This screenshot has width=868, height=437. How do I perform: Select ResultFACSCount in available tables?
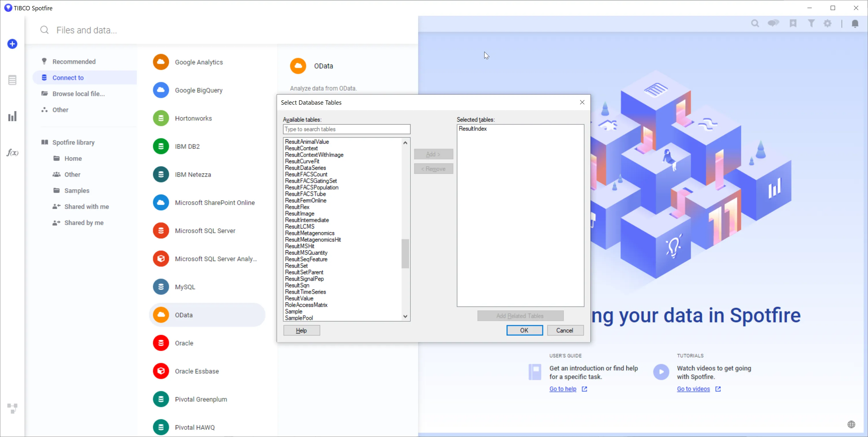306,174
